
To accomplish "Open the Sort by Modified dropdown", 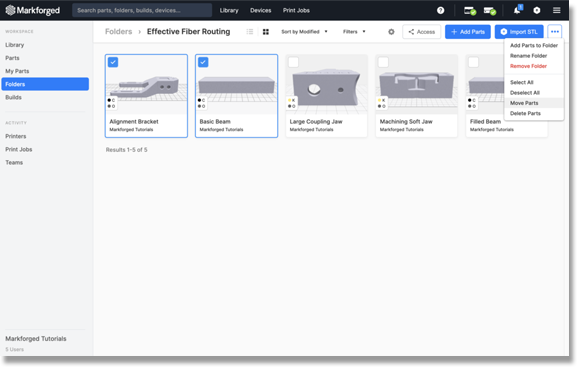I will click(304, 32).
